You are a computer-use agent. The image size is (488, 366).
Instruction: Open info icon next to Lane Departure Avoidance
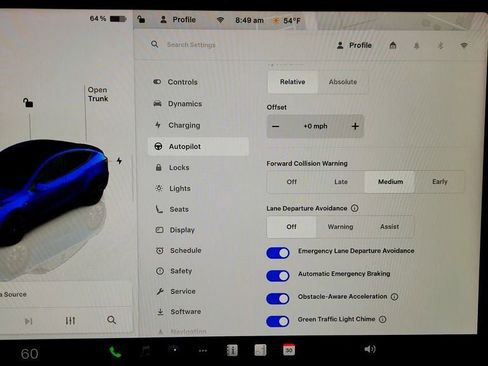click(355, 208)
